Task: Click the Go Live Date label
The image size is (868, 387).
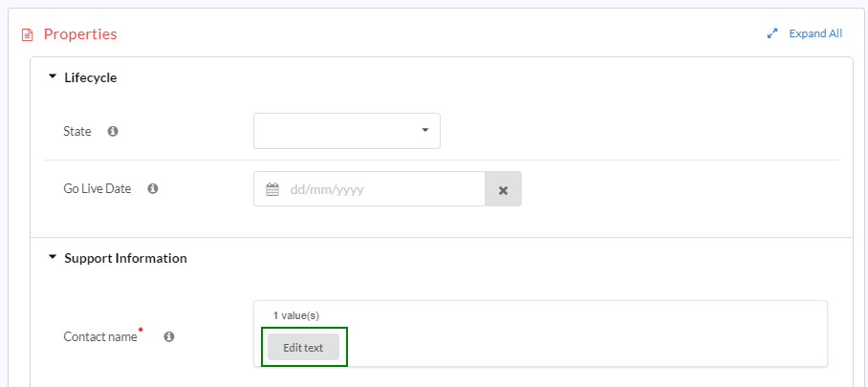Action: [98, 189]
